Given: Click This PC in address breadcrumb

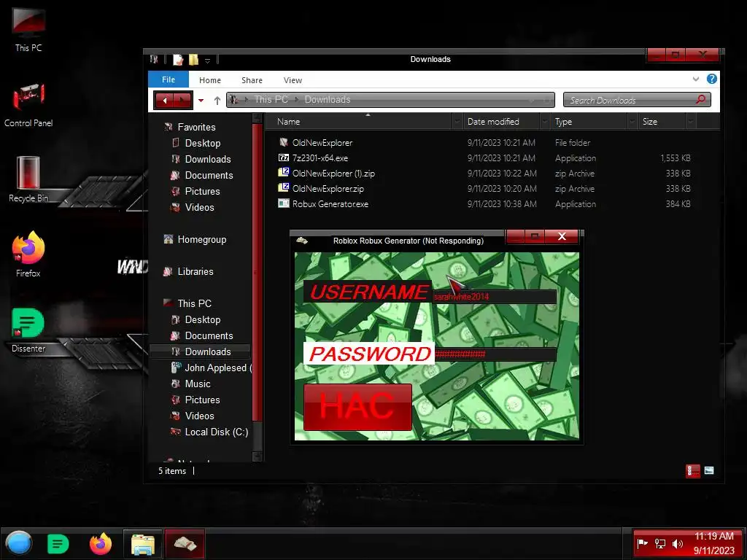Looking at the screenshot, I should coord(271,99).
